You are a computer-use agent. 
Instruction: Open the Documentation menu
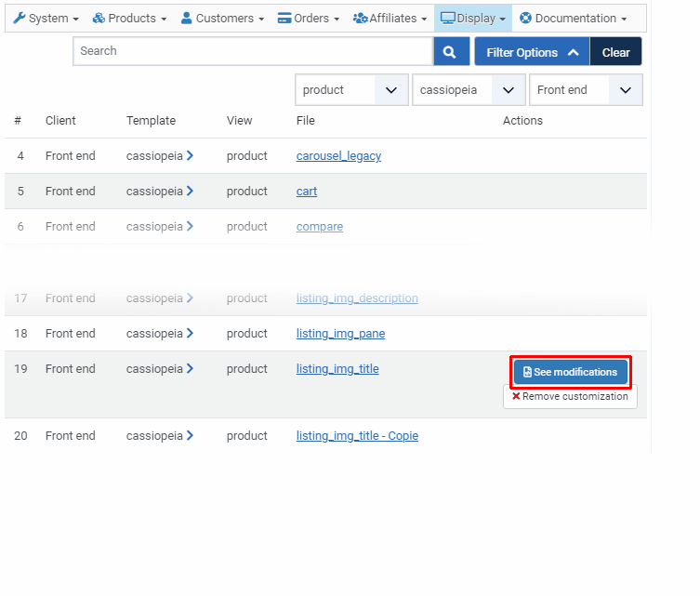coord(574,19)
